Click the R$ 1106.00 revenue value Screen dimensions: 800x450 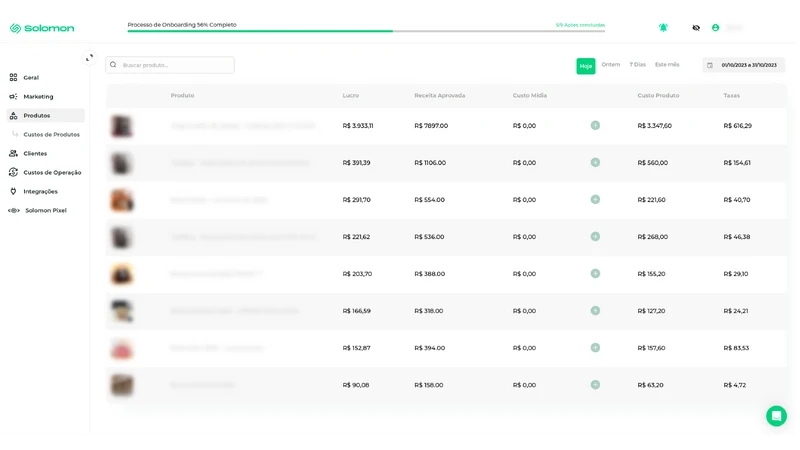click(x=430, y=163)
